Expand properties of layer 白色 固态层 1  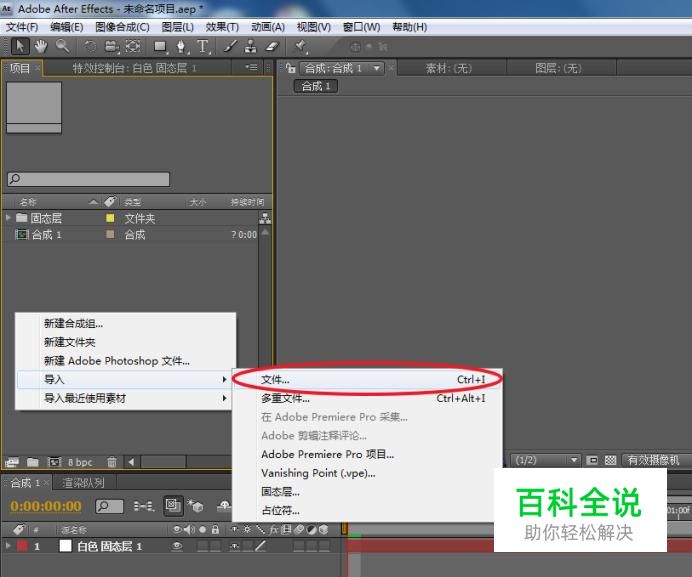tap(8, 546)
